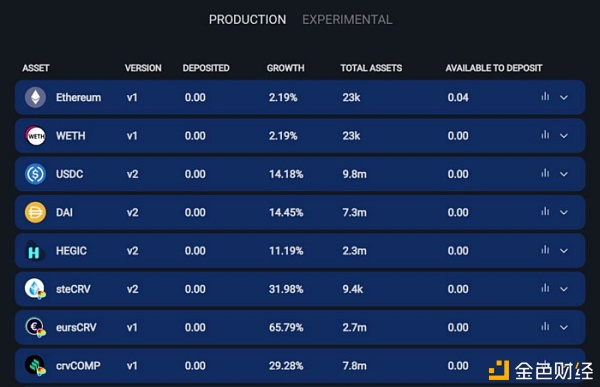The image size is (600, 387).
Task: Expand the eursCRV vault chevron
Action: click(x=564, y=327)
